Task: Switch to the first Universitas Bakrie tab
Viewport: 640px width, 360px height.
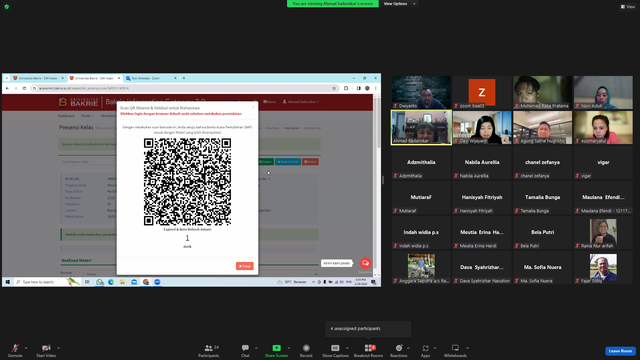Action: click(38, 78)
